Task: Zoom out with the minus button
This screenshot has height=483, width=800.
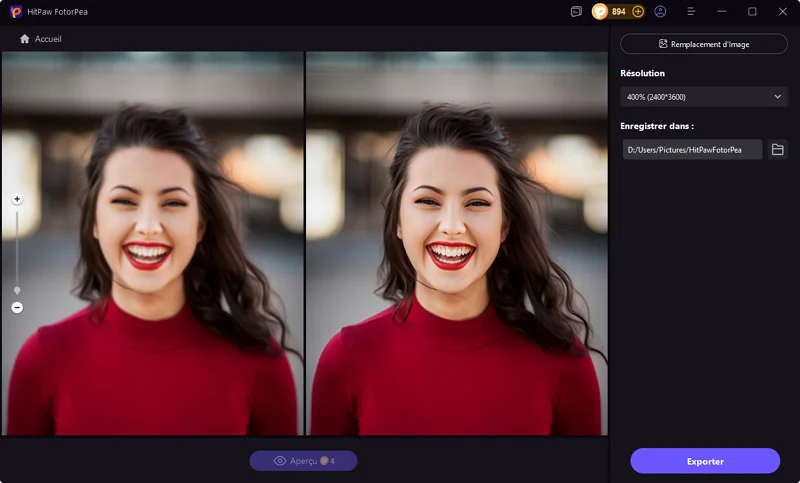Action: point(17,308)
